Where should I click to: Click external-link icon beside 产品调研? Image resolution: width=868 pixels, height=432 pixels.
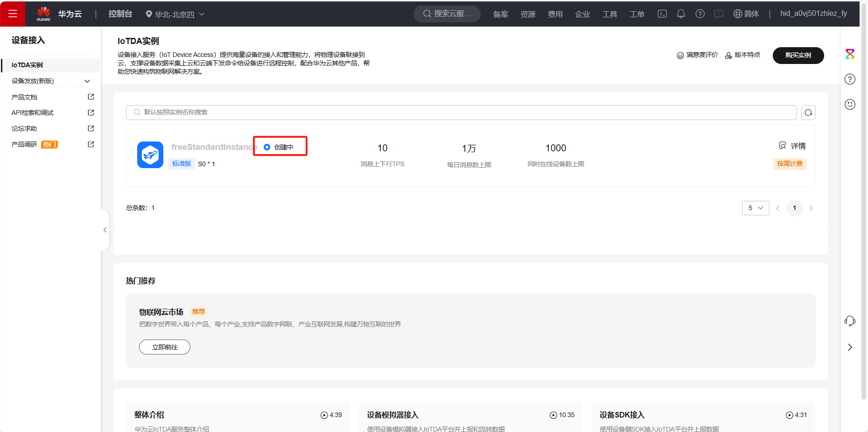tap(91, 144)
